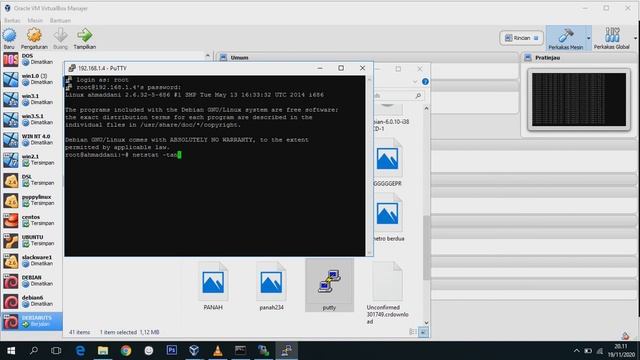Screen dimensions: 640x360
Task: Select the DSL virtual machine
Action: (x=31, y=180)
